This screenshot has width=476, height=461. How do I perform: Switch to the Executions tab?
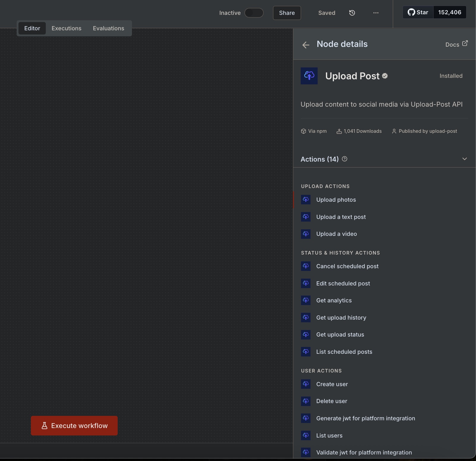tap(67, 28)
